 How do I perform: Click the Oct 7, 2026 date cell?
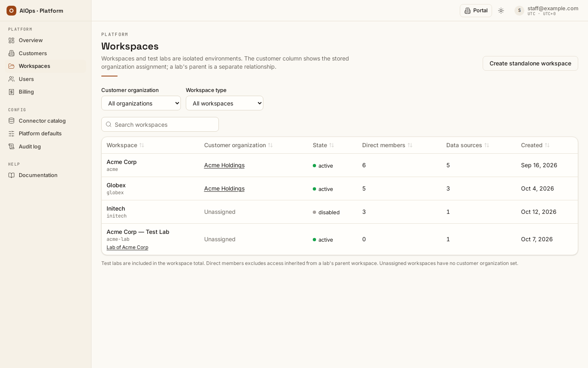pos(537,239)
